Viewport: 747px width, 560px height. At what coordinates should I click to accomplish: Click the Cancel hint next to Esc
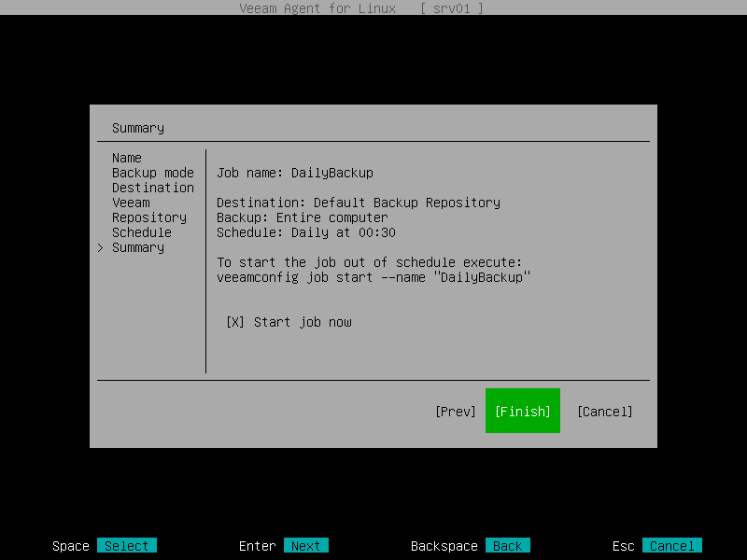[x=671, y=545]
